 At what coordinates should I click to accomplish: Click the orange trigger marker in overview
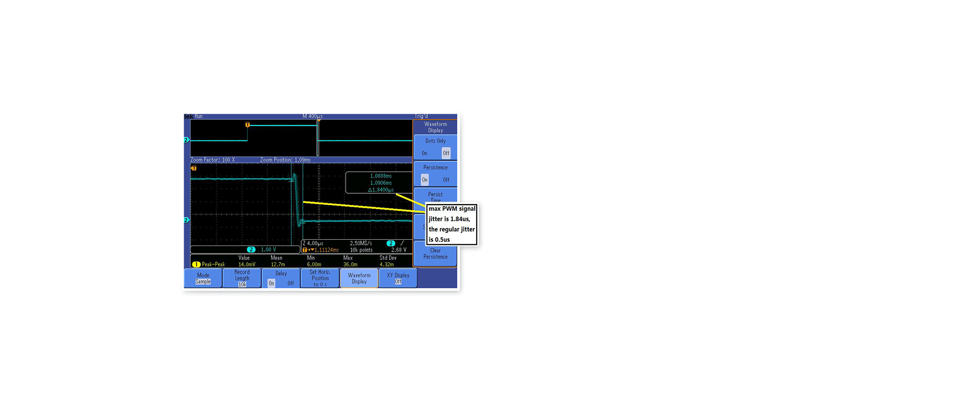(x=248, y=125)
